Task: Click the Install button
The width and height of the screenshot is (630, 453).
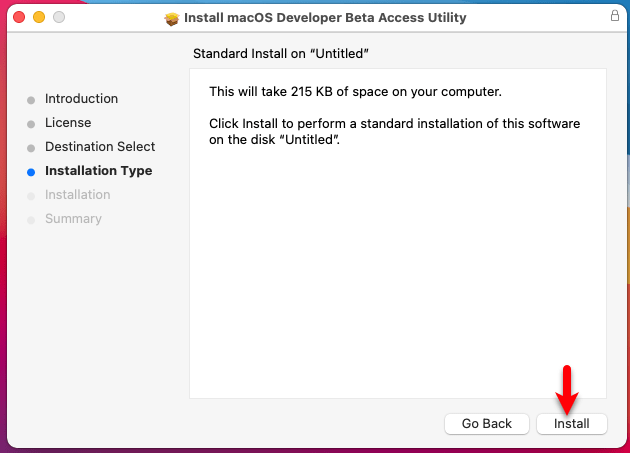Action: (x=571, y=424)
